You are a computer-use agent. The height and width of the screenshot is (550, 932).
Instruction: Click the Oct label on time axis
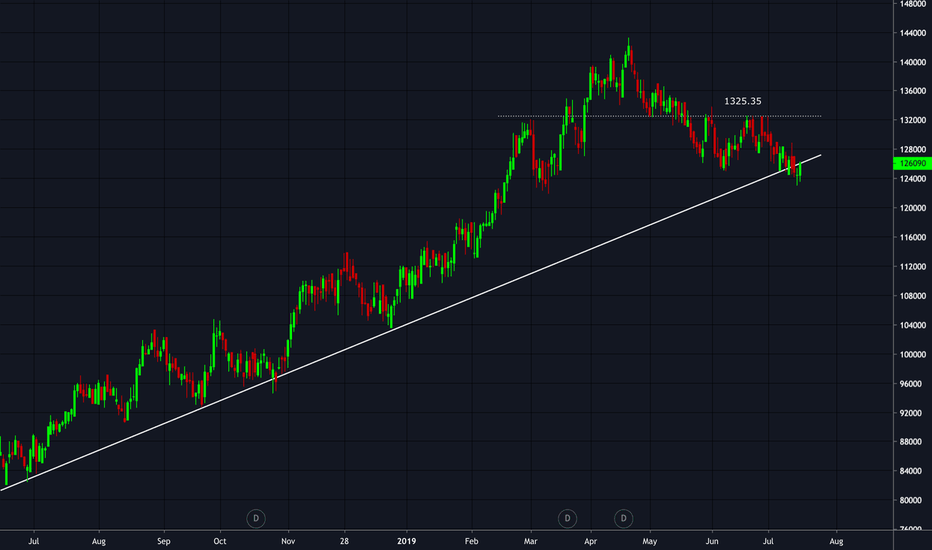pyautogui.click(x=220, y=541)
